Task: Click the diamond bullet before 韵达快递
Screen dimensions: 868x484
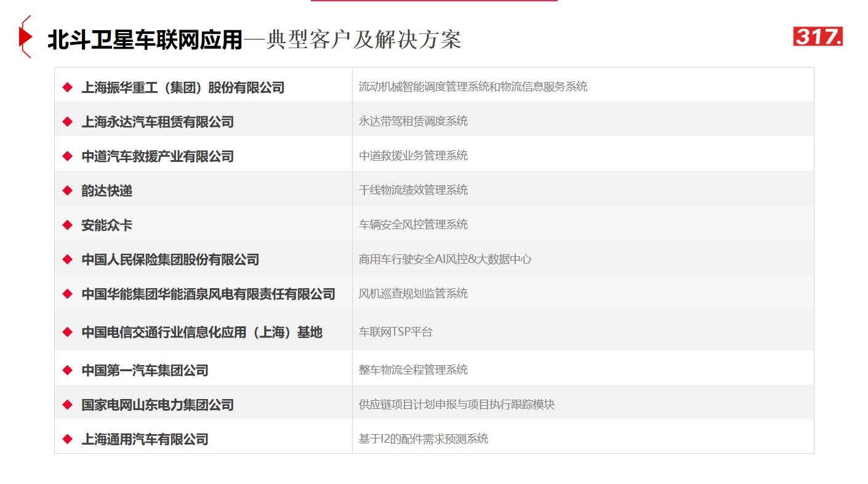Action: [68, 191]
